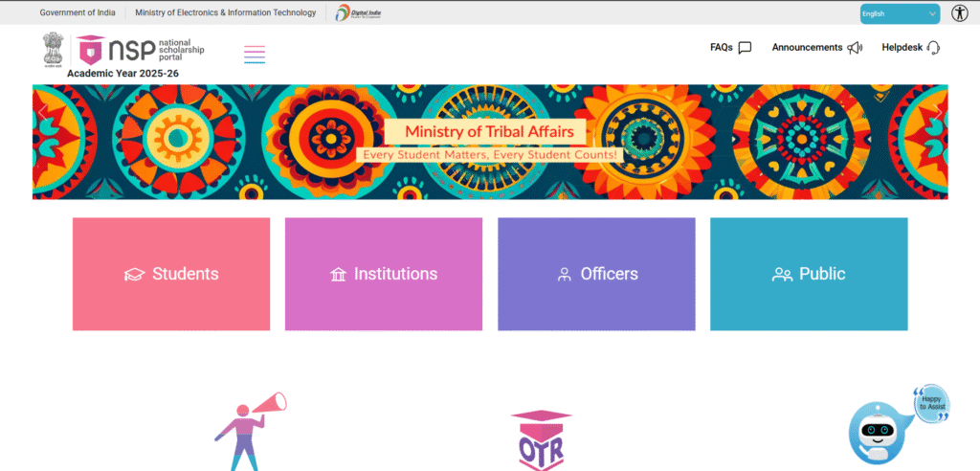Open the hamburger navigation menu
Image resolution: width=980 pixels, height=471 pixels.
[x=255, y=55]
